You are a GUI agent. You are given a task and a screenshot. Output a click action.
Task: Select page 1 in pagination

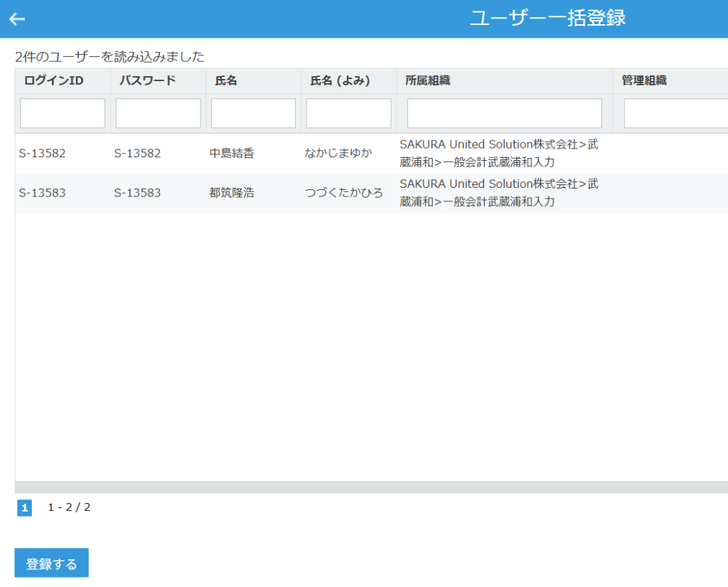tap(24, 507)
